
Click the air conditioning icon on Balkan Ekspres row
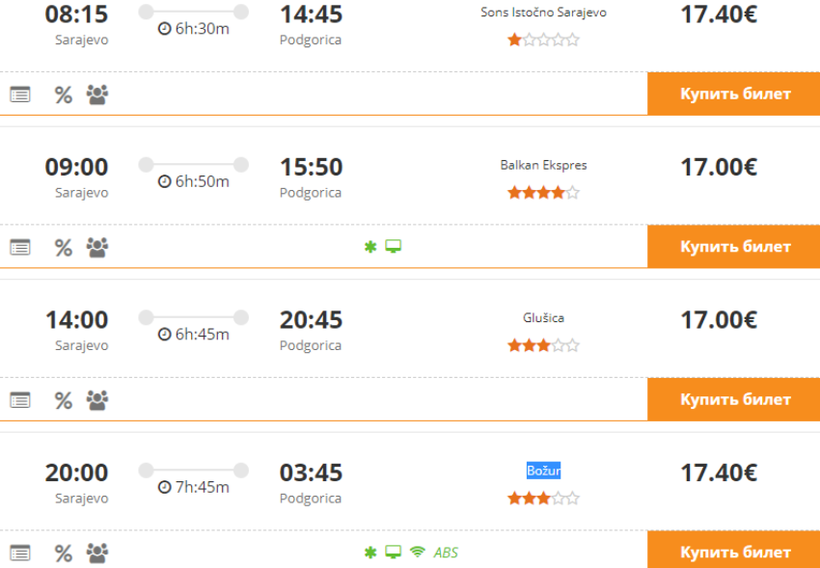pos(370,247)
